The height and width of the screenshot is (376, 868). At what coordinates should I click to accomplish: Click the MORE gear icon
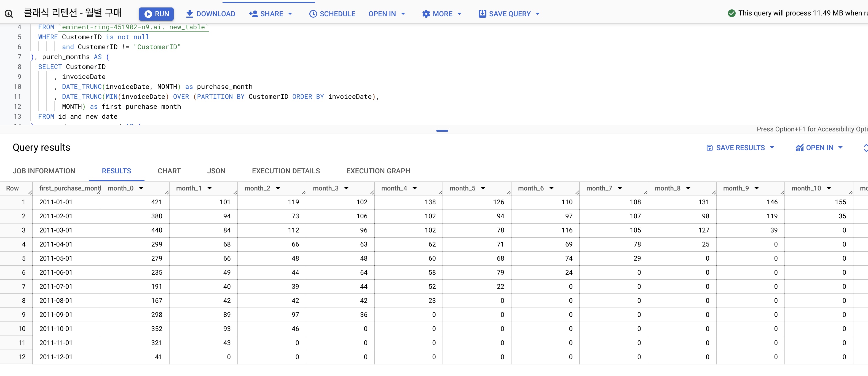(x=426, y=14)
